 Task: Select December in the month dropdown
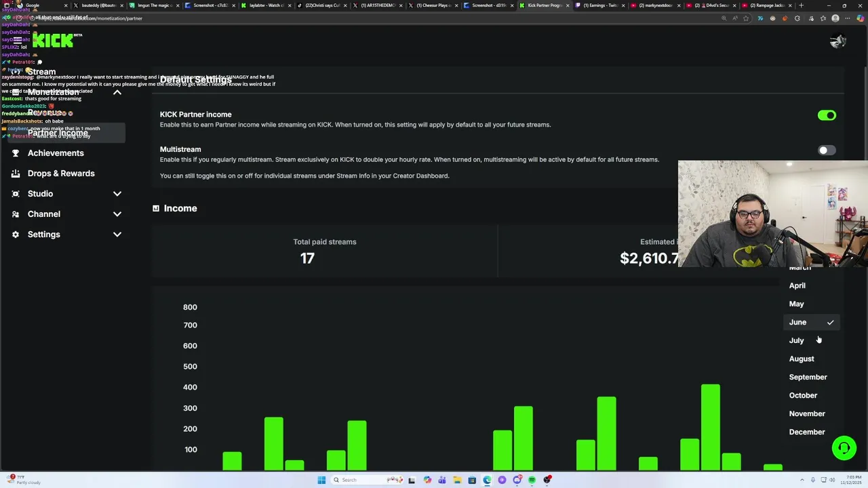pos(811,432)
